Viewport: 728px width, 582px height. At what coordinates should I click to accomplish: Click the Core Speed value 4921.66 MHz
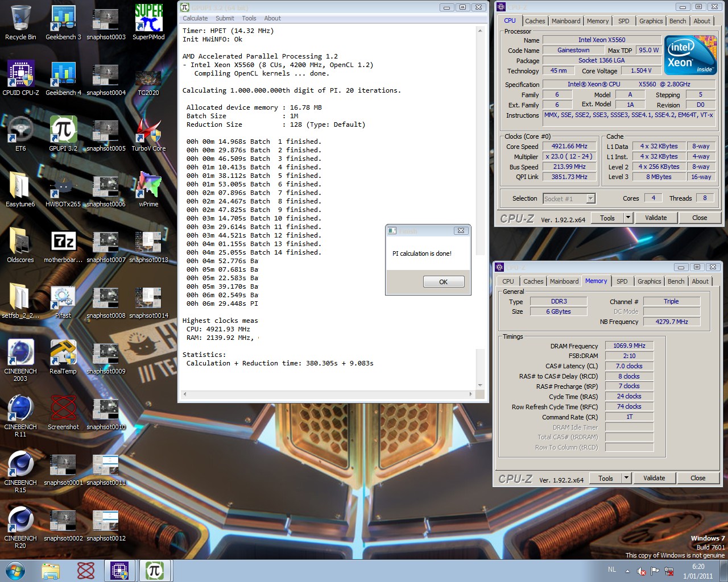coord(569,146)
